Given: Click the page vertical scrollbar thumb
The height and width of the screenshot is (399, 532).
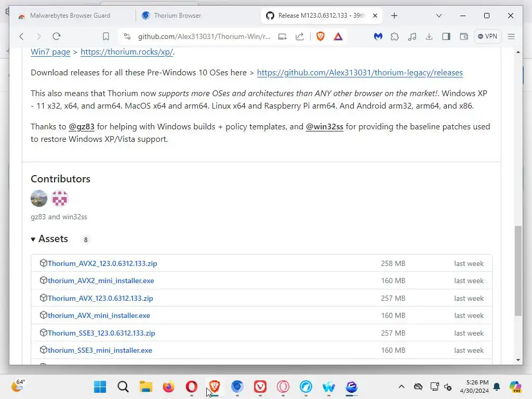Looking at the screenshot, I should (x=518, y=271).
